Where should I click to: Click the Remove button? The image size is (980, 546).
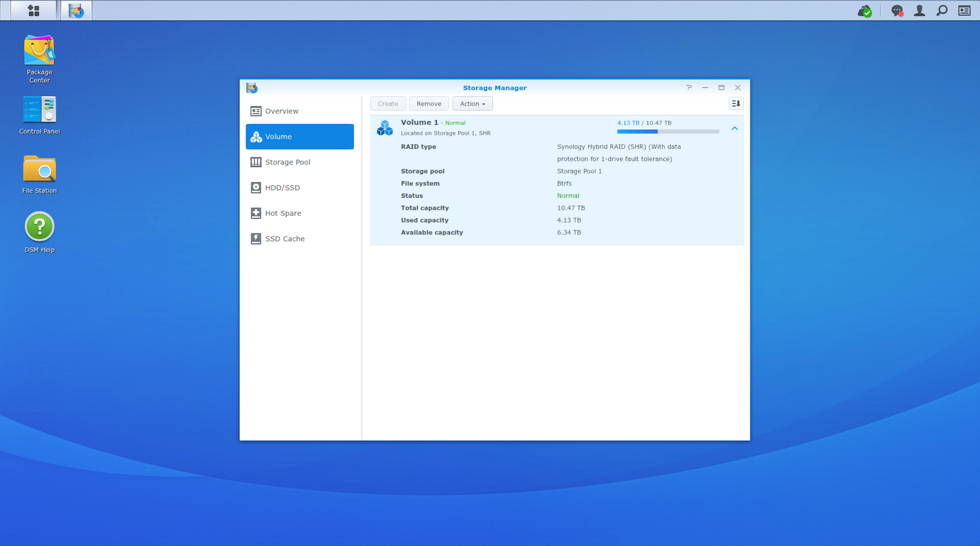point(429,104)
